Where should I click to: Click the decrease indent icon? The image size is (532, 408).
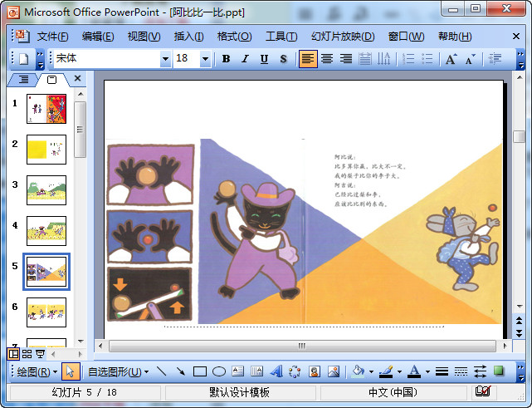point(495,59)
